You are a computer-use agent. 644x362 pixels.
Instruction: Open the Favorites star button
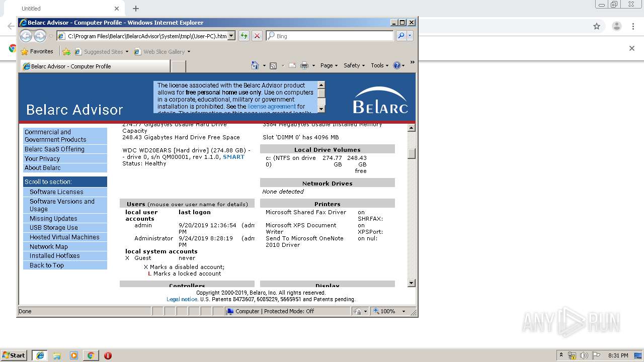pyautogui.click(x=37, y=51)
